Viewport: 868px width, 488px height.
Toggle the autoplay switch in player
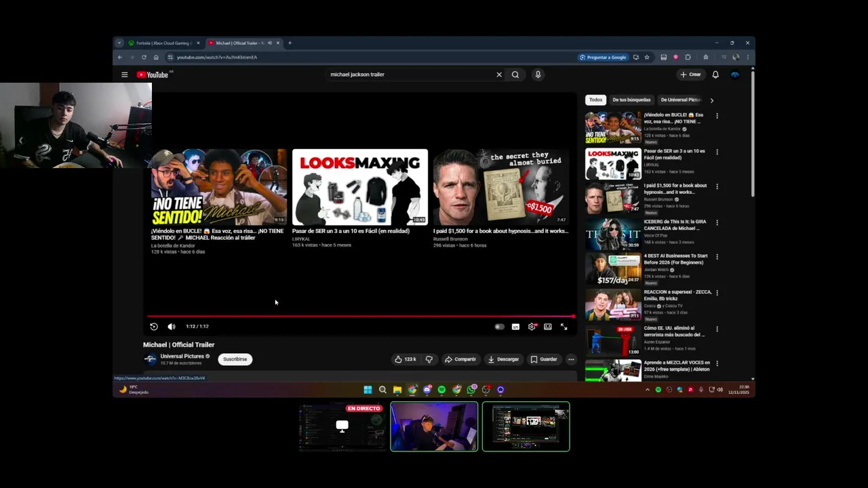pyautogui.click(x=499, y=327)
